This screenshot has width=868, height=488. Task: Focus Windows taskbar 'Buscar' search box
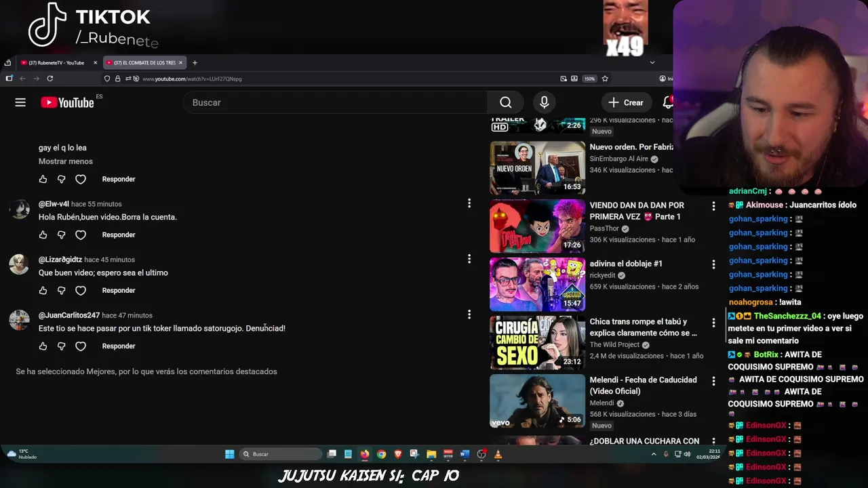pyautogui.click(x=281, y=454)
